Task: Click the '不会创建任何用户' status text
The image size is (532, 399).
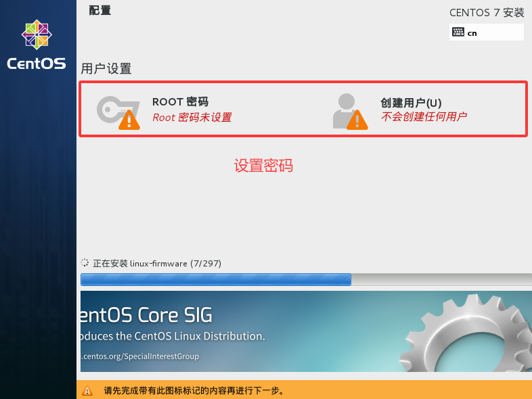Action: [x=424, y=116]
